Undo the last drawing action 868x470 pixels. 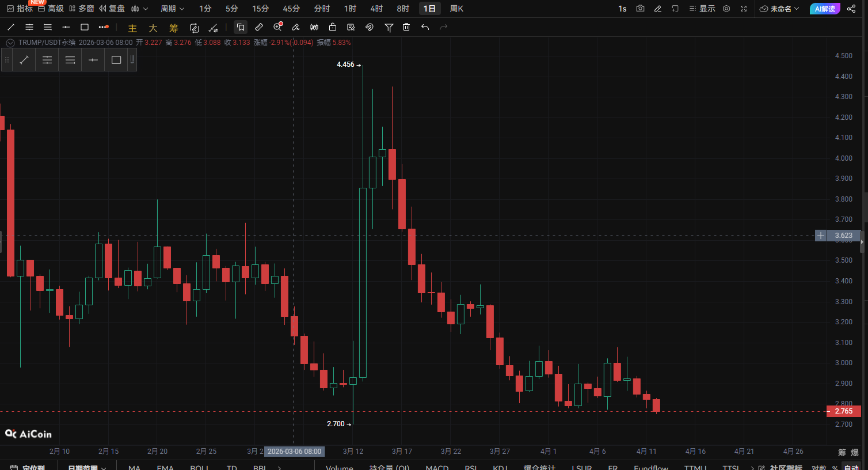point(425,27)
